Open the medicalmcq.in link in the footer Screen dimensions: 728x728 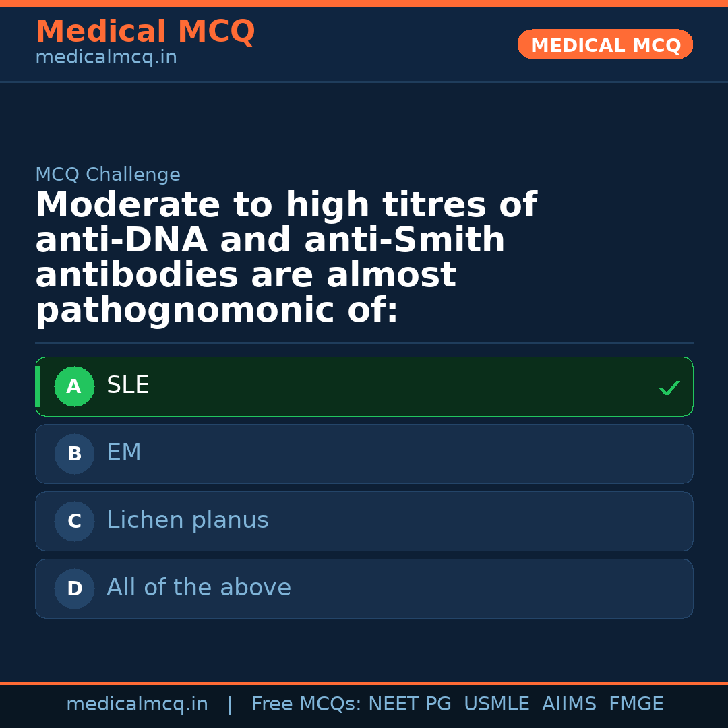pos(137,704)
